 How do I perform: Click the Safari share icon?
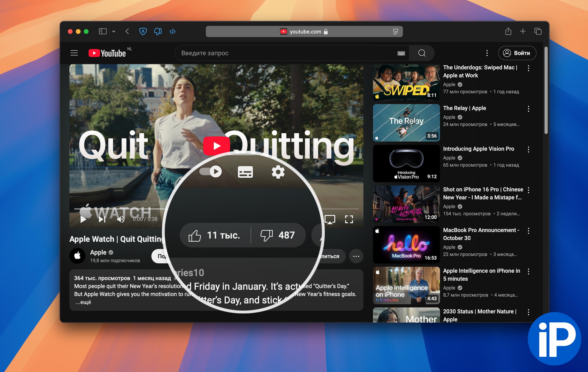(508, 31)
